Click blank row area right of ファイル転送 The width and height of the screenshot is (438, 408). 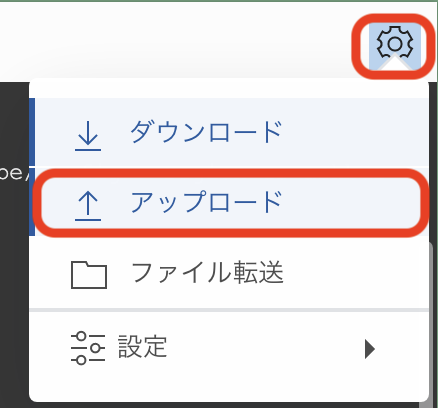click(355, 273)
